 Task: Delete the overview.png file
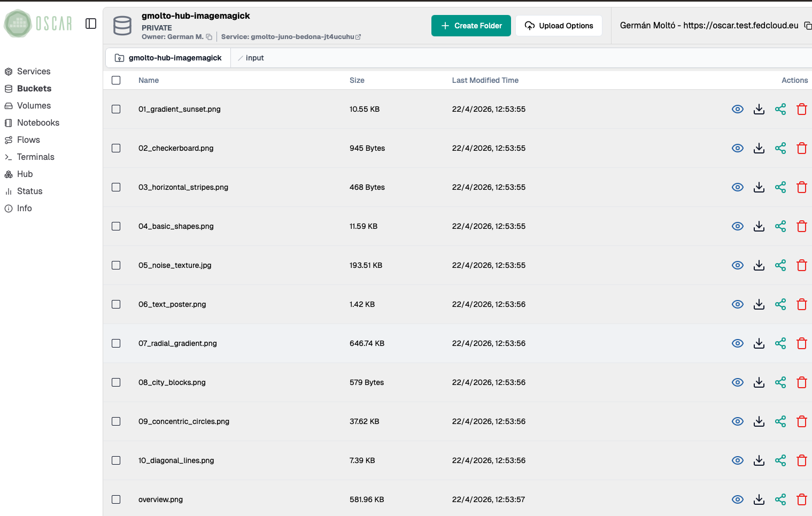[x=801, y=499]
